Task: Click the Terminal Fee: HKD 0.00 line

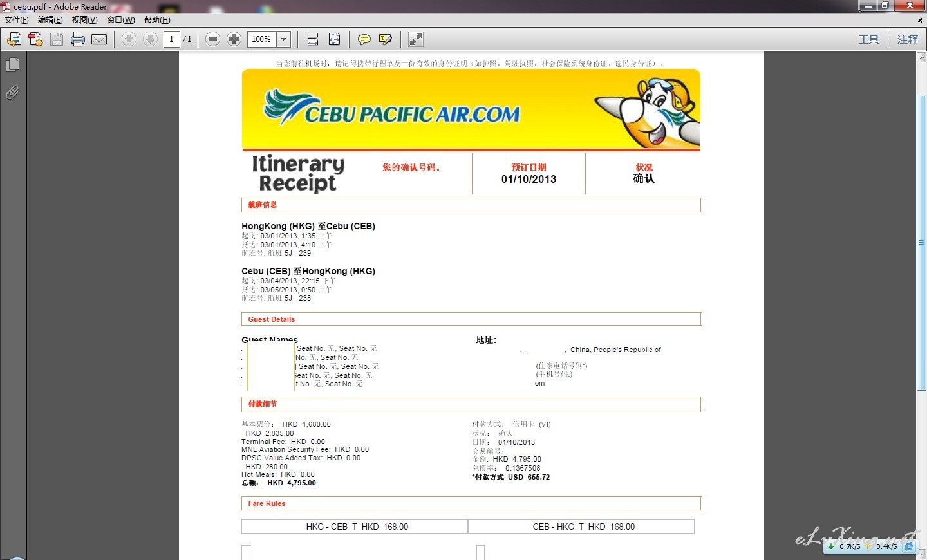Action: tap(283, 442)
